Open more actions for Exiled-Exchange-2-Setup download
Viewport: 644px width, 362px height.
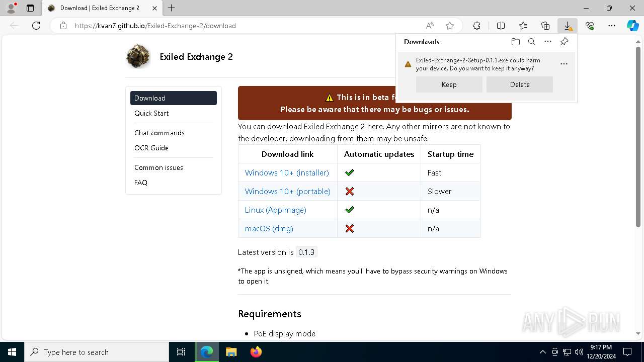pos(564,64)
